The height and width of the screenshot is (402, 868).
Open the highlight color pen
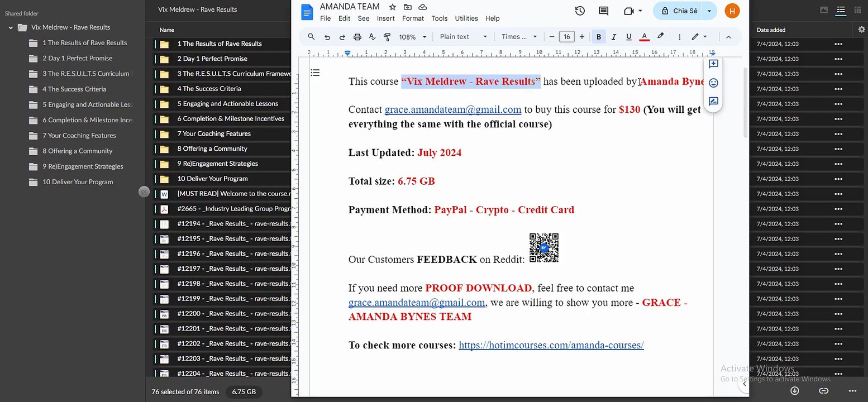click(660, 36)
